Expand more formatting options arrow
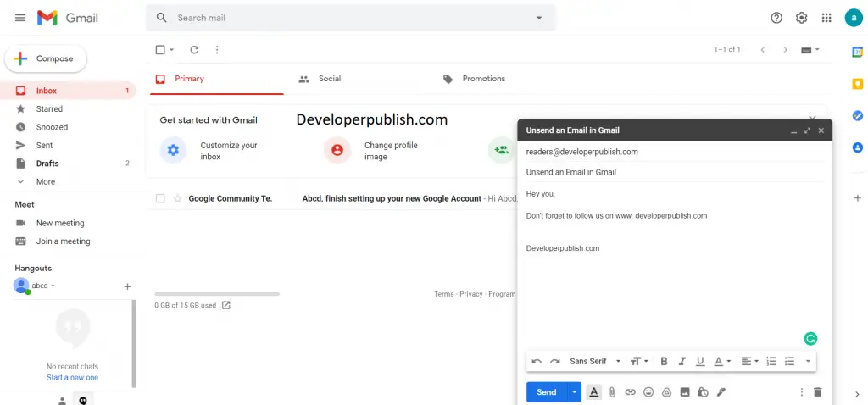Image resolution: width=868 pixels, height=405 pixels. point(808,361)
